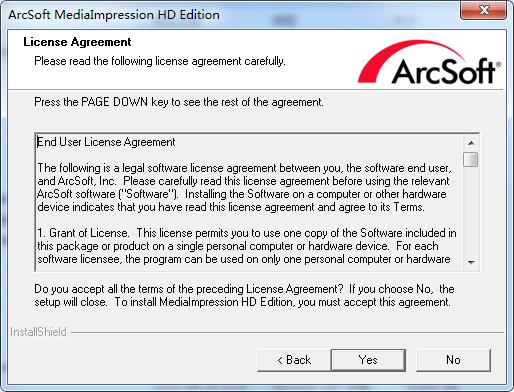Click the installer window title bar text

tap(114, 15)
